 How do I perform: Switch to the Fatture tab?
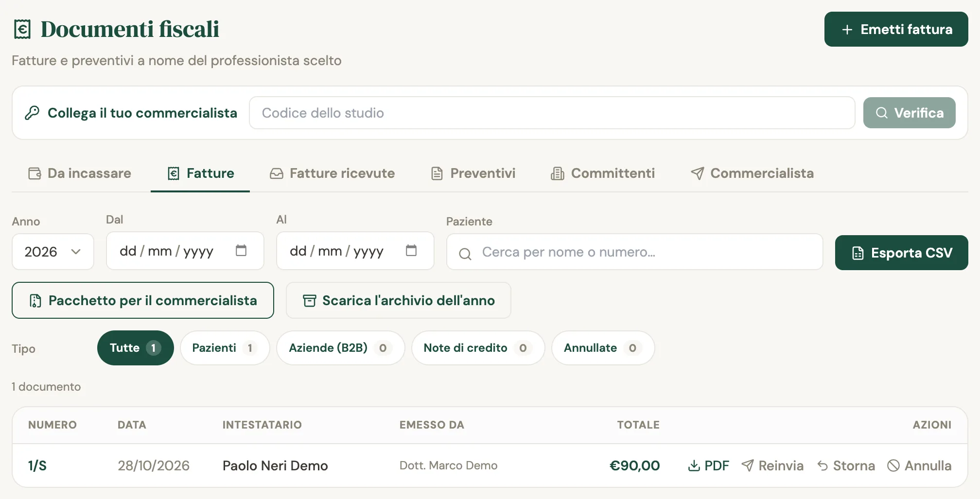[x=200, y=173]
